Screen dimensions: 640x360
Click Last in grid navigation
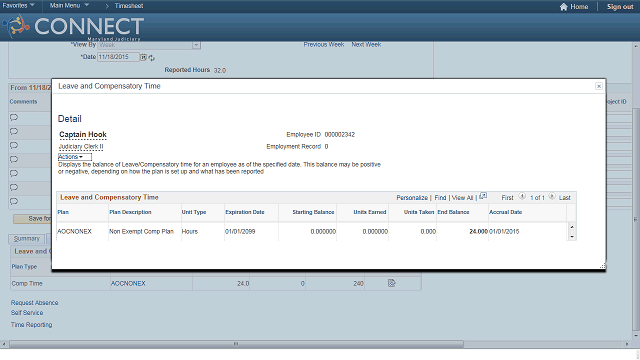pyautogui.click(x=564, y=198)
